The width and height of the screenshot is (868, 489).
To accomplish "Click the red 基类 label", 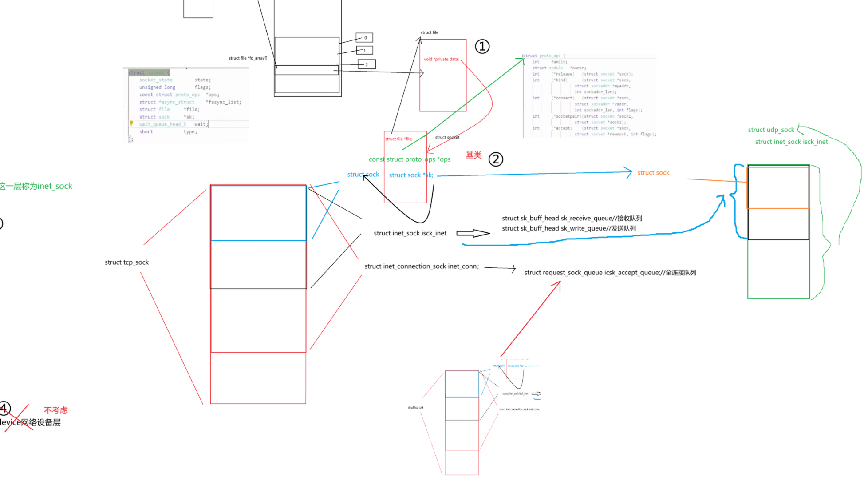I will 473,155.
